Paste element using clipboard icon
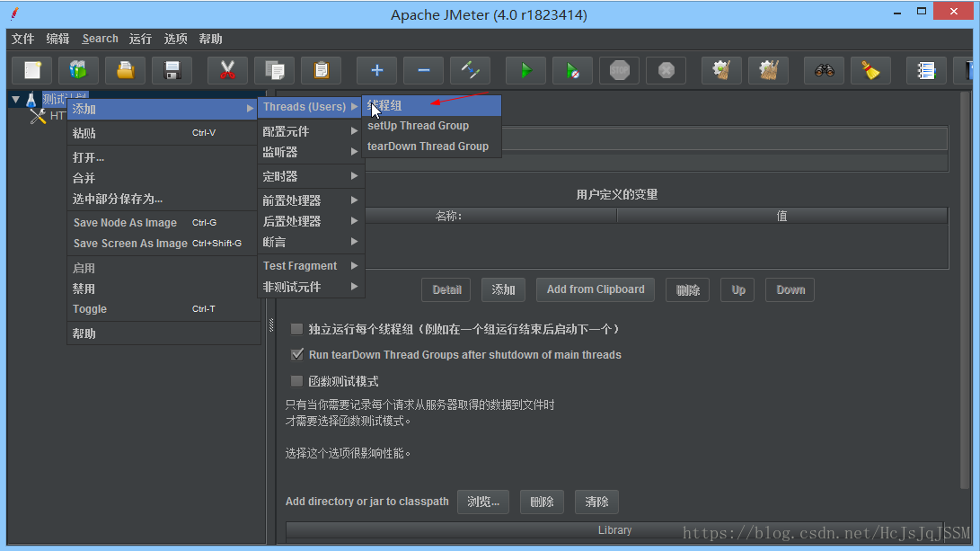This screenshot has width=980, height=551. pos(322,70)
